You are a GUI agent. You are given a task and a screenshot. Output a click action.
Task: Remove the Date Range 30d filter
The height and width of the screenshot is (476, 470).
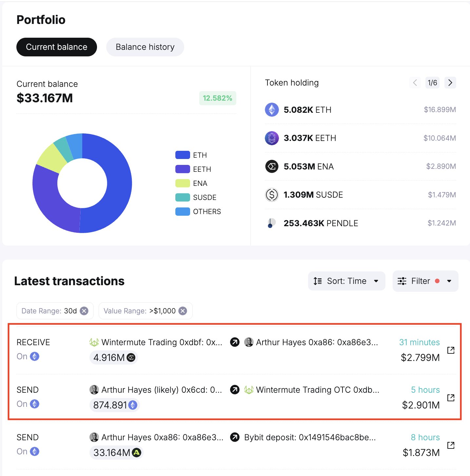coord(84,311)
